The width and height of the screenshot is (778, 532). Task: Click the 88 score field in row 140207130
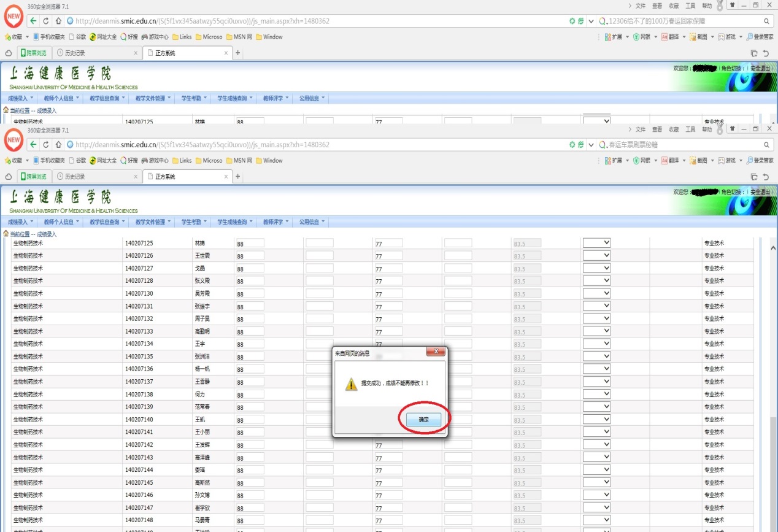pyautogui.click(x=250, y=293)
